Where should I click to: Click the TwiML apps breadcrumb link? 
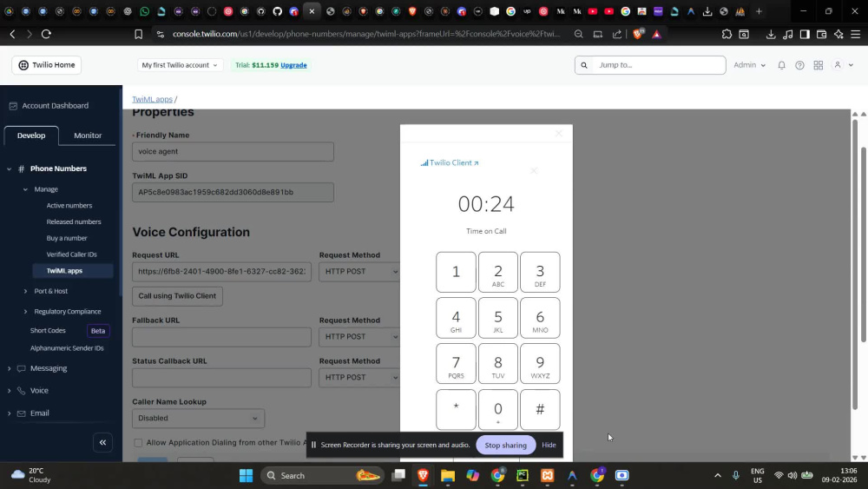coord(152,100)
